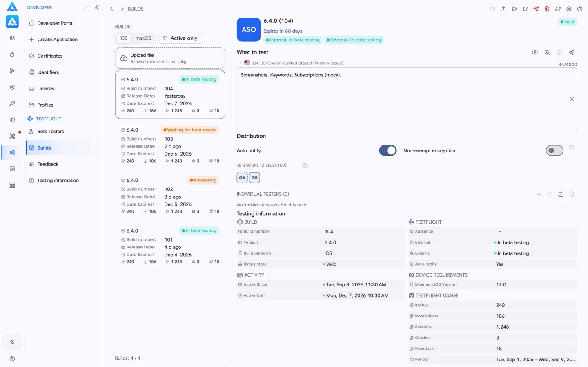The width and height of the screenshot is (588, 367).
Task: Click the chart report icon in left rail
Action: click(x=12, y=169)
